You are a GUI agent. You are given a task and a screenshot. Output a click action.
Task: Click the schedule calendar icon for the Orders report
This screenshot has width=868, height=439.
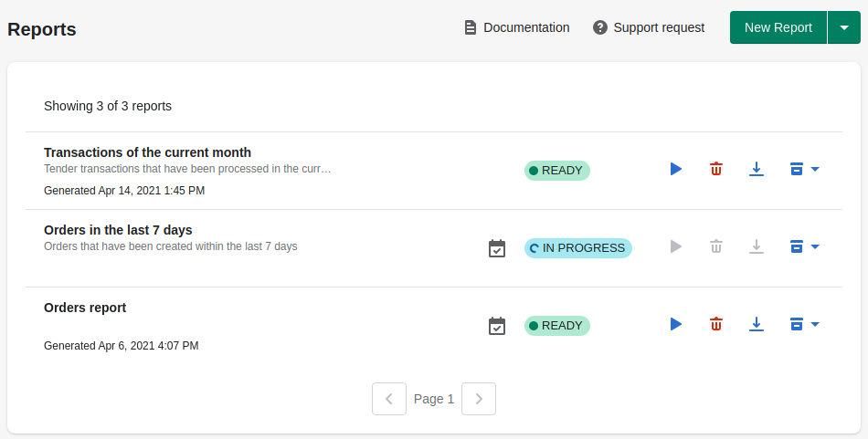(x=497, y=326)
